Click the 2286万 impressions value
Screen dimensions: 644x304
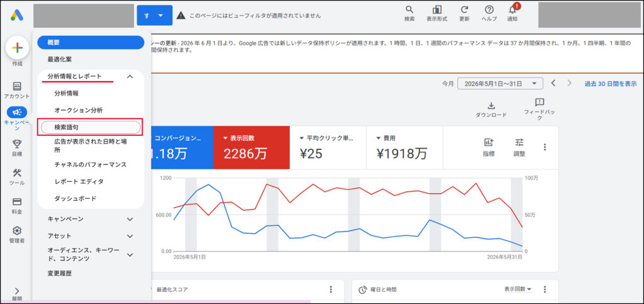(x=245, y=154)
